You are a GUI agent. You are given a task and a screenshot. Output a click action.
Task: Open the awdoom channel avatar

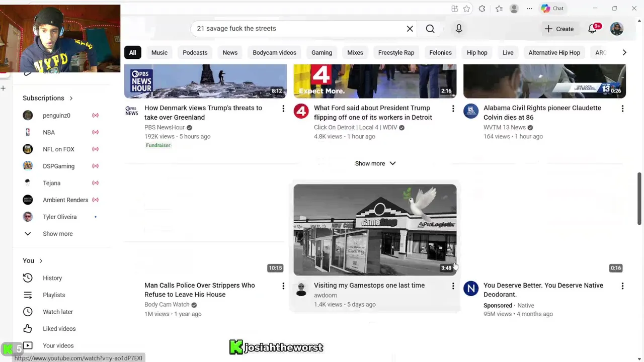click(x=301, y=289)
